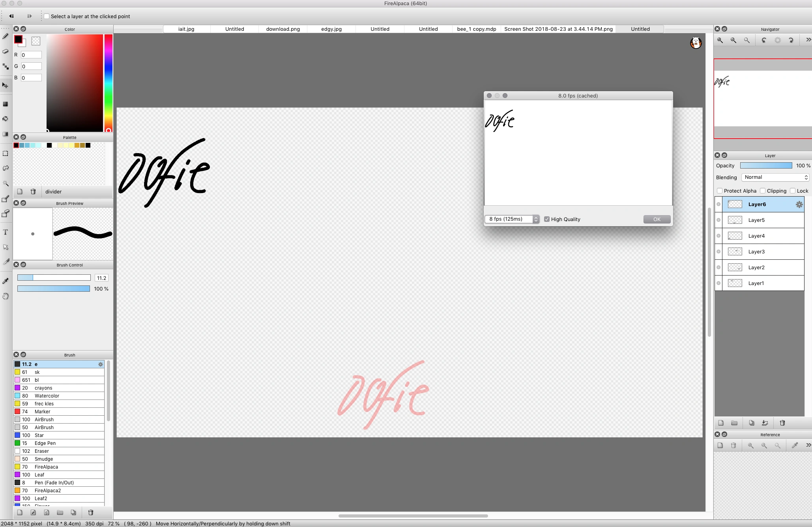The width and height of the screenshot is (812, 527).
Task: Enable Protect Alpha checkbox
Action: click(x=720, y=191)
